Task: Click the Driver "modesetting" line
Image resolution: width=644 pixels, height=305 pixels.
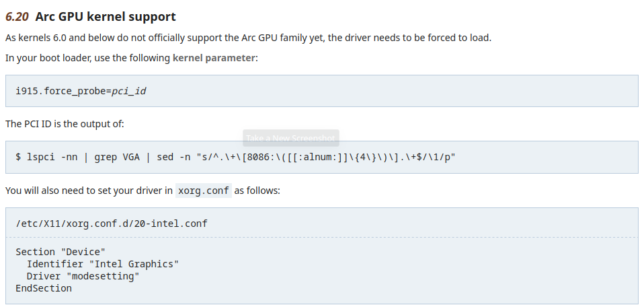Action: pyautogui.click(x=83, y=276)
